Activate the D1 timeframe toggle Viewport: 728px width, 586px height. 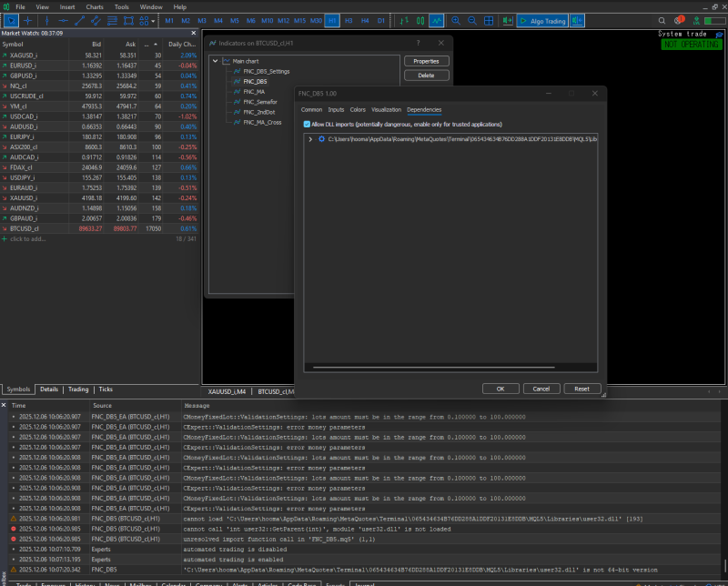point(381,20)
